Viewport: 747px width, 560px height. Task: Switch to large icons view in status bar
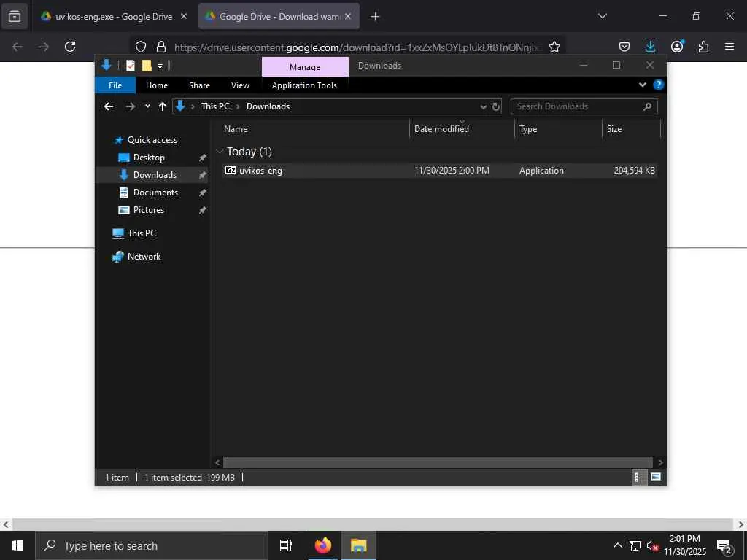[x=656, y=477]
